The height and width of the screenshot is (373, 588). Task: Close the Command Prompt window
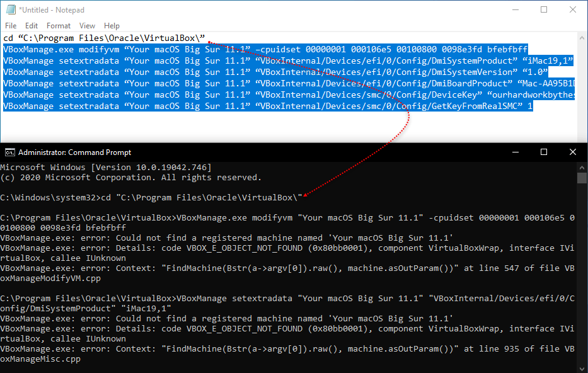pos(573,152)
